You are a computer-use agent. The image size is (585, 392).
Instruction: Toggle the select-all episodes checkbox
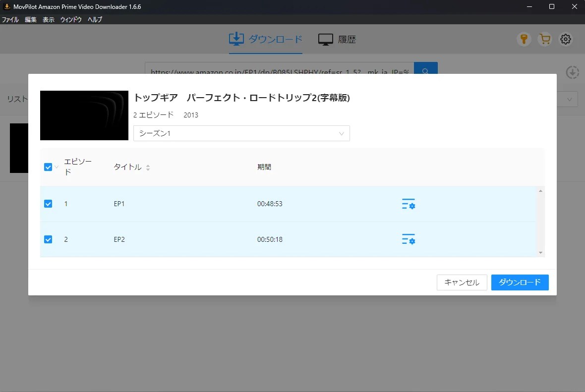(x=48, y=167)
